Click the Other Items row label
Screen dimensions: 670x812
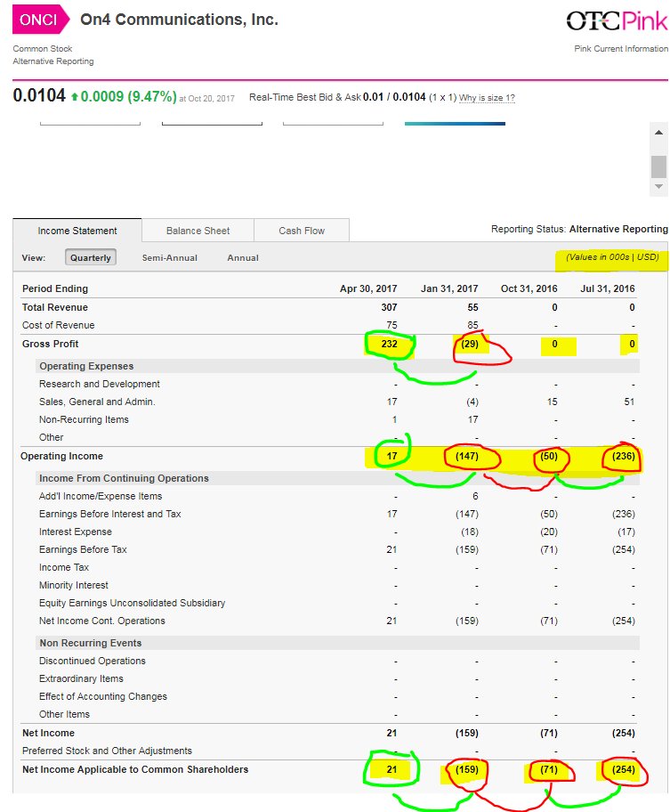point(64,715)
